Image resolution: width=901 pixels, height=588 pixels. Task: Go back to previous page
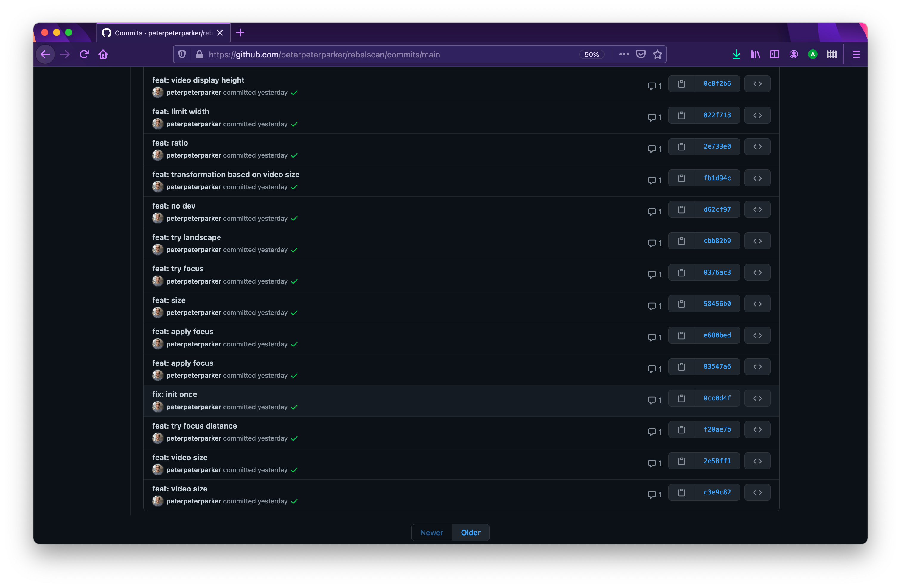click(x=45, y=55)
